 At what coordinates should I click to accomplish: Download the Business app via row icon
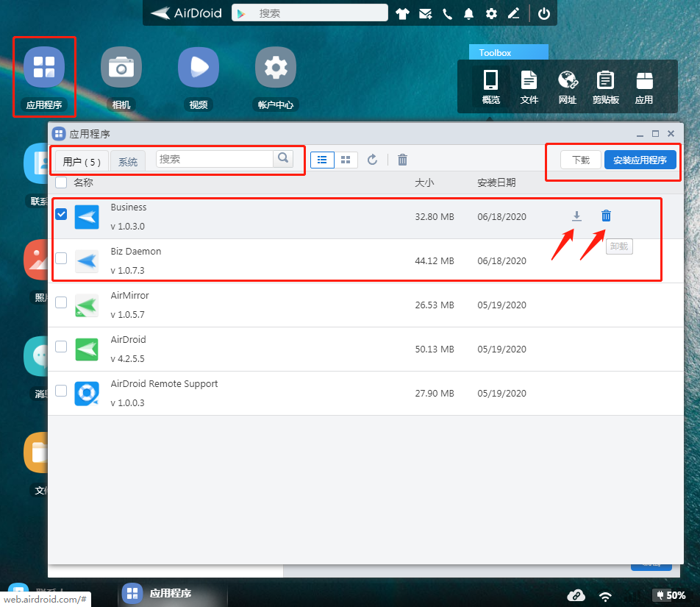576,216
